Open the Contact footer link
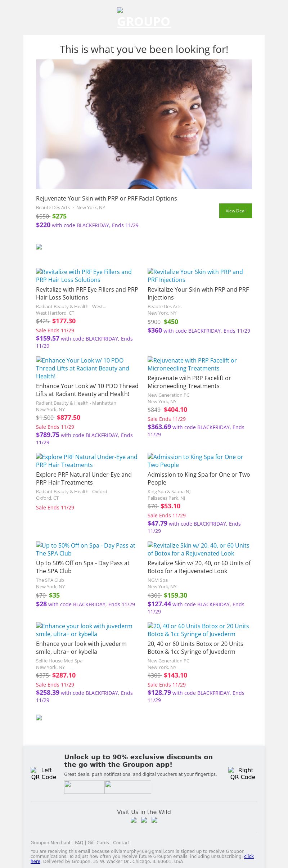 pyautogui.click(x=121, y=842)
